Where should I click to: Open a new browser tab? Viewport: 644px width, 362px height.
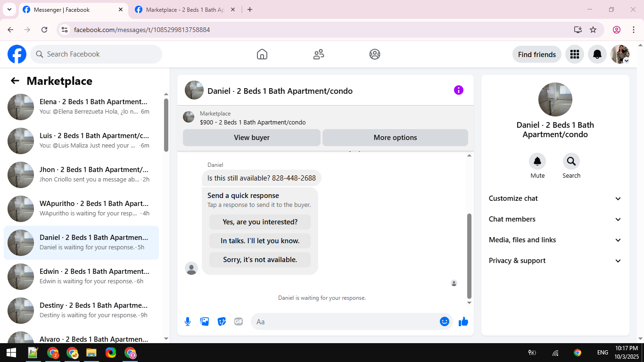tap(250, 9)
